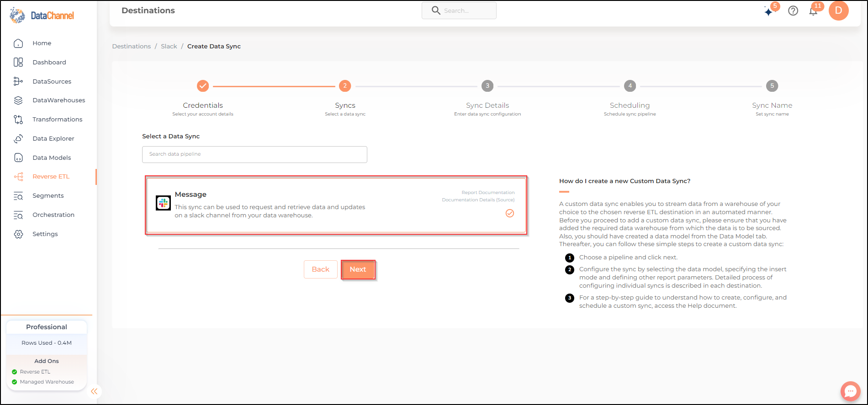Click the Destinations breadcrumb link
The height and width of the screenshot is (405, 868).
pos(132,47)
